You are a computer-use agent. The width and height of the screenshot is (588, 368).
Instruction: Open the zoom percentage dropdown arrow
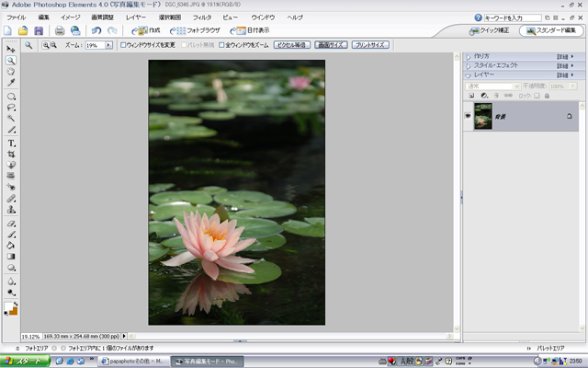(108, 45)
